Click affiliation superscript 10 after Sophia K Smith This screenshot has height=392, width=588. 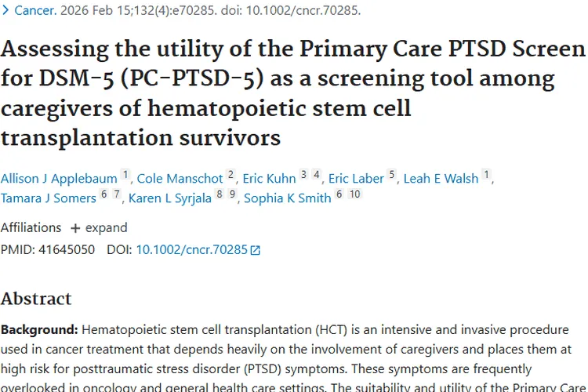pyautogui.click(x=354, y=194)
